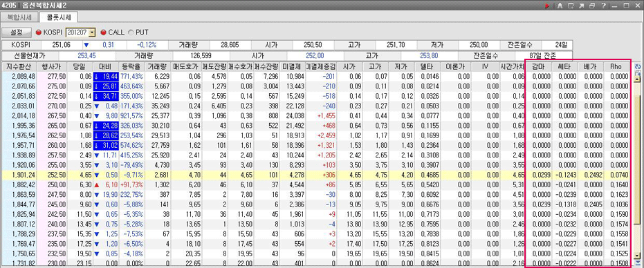Image resolution: width=644 pixels, height=268 pixels.
Task: Select the CALL radio option
Action: click(104, 32)
